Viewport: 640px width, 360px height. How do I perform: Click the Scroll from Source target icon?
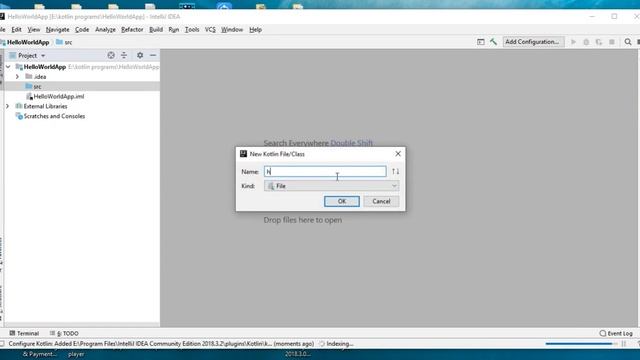111,55
